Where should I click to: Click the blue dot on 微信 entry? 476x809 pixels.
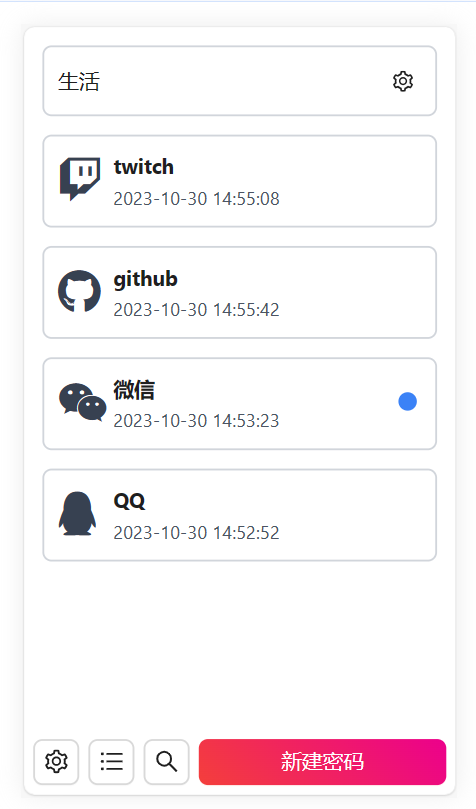click(x=407, y=401)
